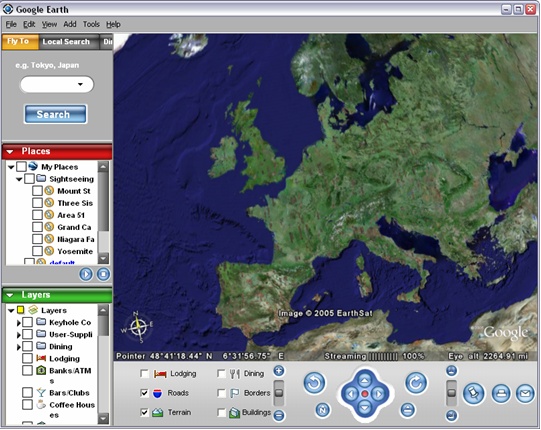Image resolution: width=541 pixels, height=430 pixels.
Task: Enable the Dining checkbox under the map
Action: [221, 373]
